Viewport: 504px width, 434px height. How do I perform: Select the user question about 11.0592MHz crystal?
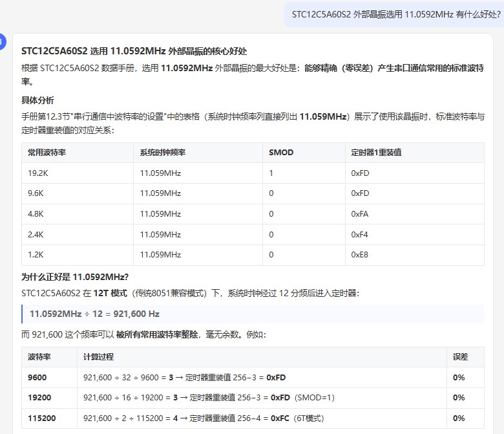(x=396, y=14)
